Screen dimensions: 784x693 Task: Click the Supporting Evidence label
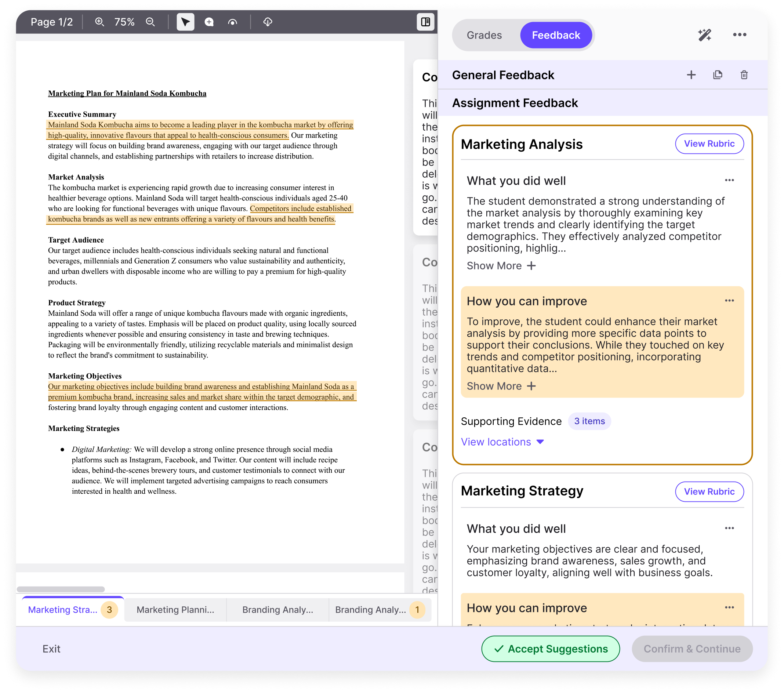pos(511,421)
